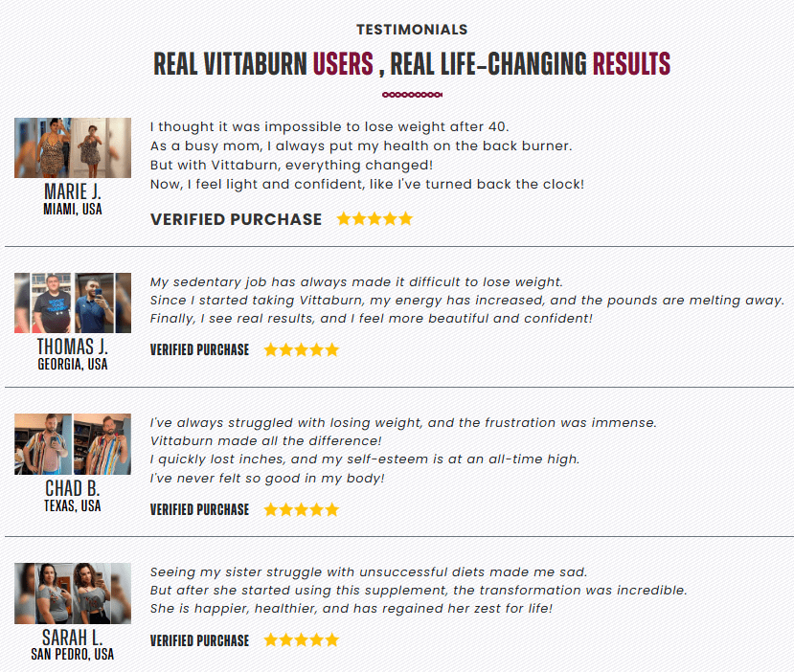The height and width of the screenshot is (672, 794).
Task: Select the name CHAD B.
Action: tap(73, 488)
